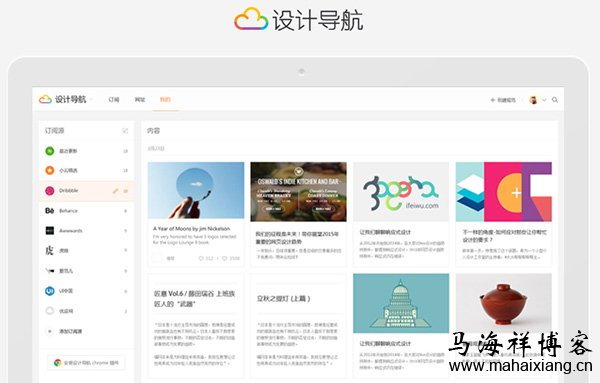Select the blue UI China icon
600x383 pixels.
tap(50, 291)
